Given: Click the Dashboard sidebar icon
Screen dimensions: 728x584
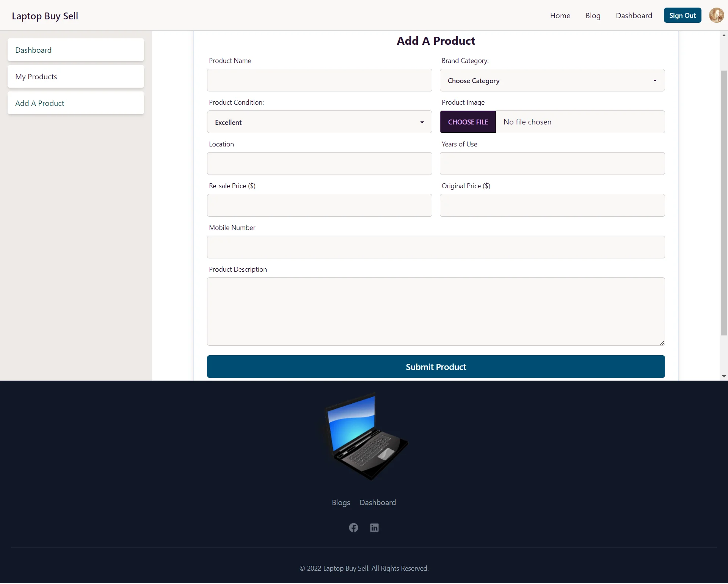Looking at the screenshot, I should [75, 49].
